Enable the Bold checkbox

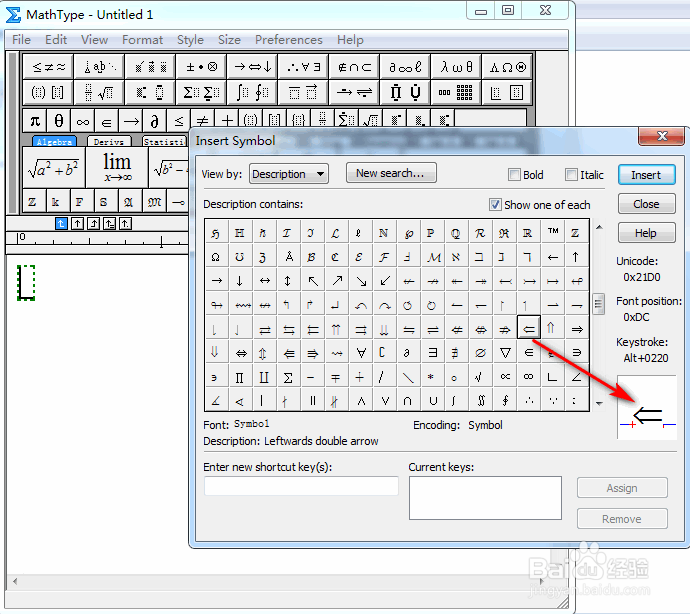point(514,175)
